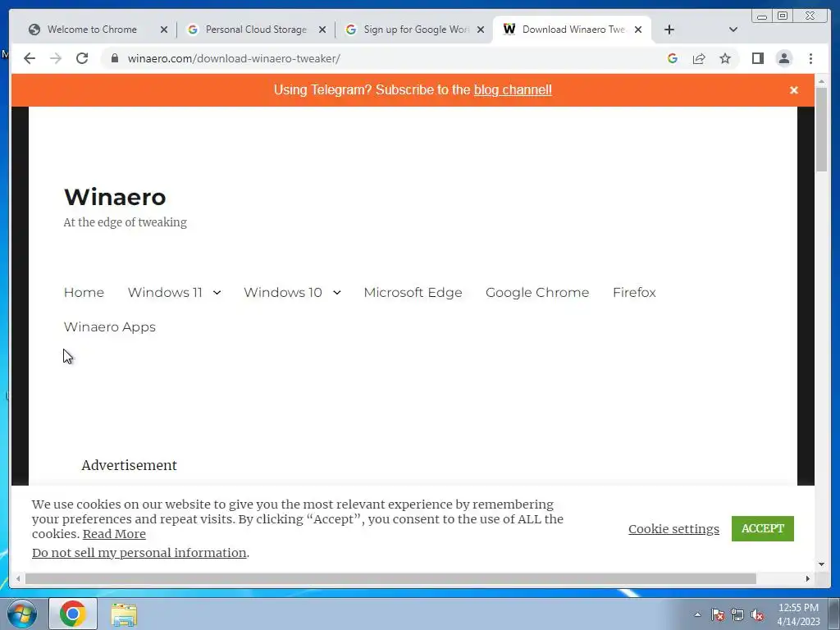The width and height of the screenshot is (840, 630).
Task: Open Google Chrome menu item
Action: click(x=537, y=293)
